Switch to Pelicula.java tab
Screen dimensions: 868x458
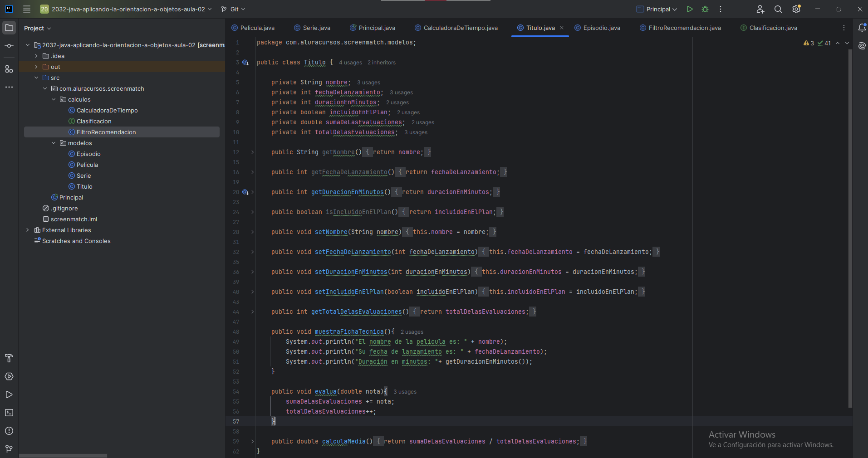(x=253, y=28)
